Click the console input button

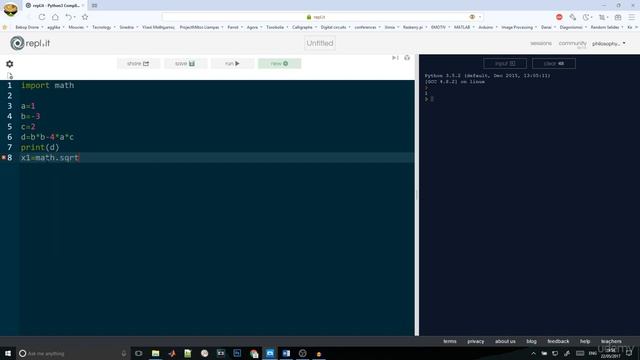(x=505, y=64)
